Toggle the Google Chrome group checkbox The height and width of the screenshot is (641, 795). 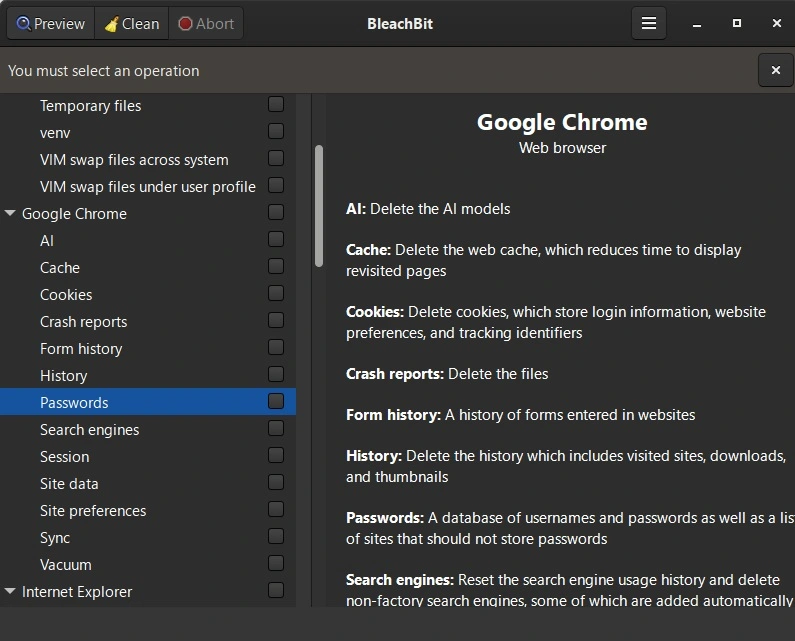(x=276, y=212)
